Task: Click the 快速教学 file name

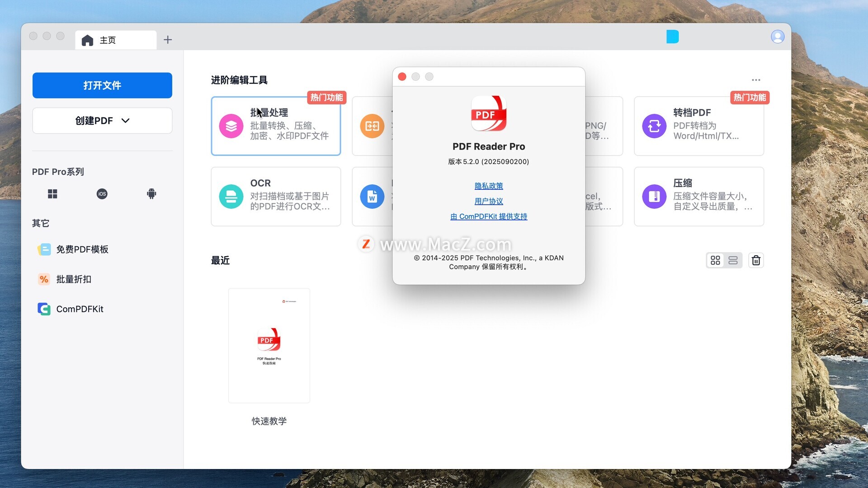Action: click(269, 421)
